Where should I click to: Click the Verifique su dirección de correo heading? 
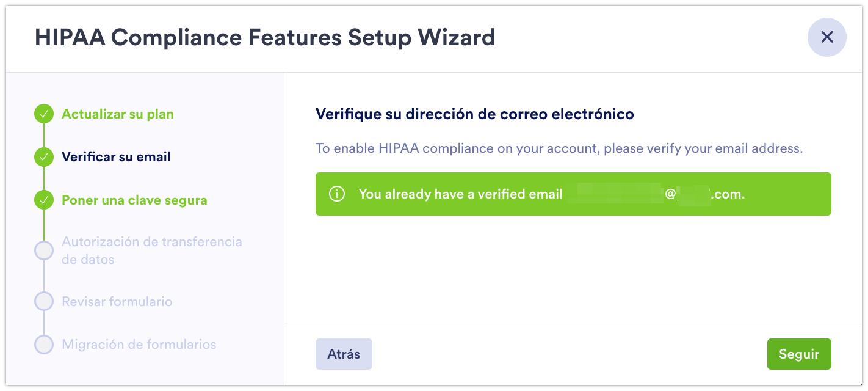coord(474,114)
